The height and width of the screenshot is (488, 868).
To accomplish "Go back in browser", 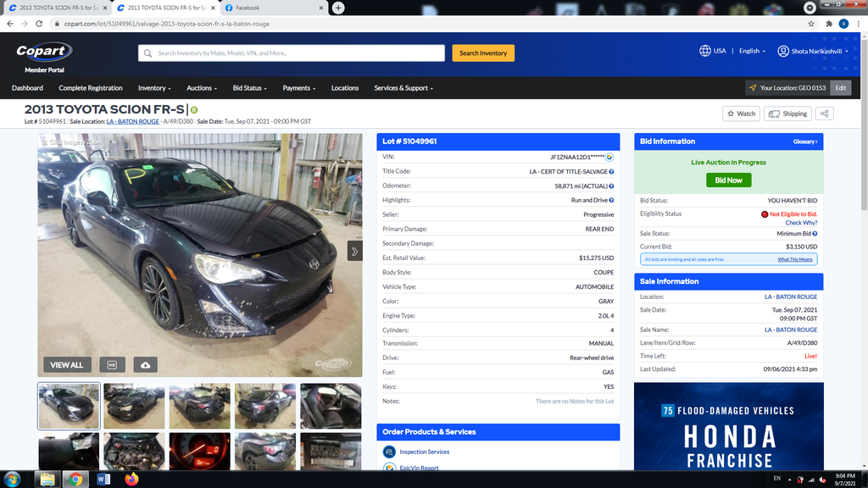I will 10,24.
